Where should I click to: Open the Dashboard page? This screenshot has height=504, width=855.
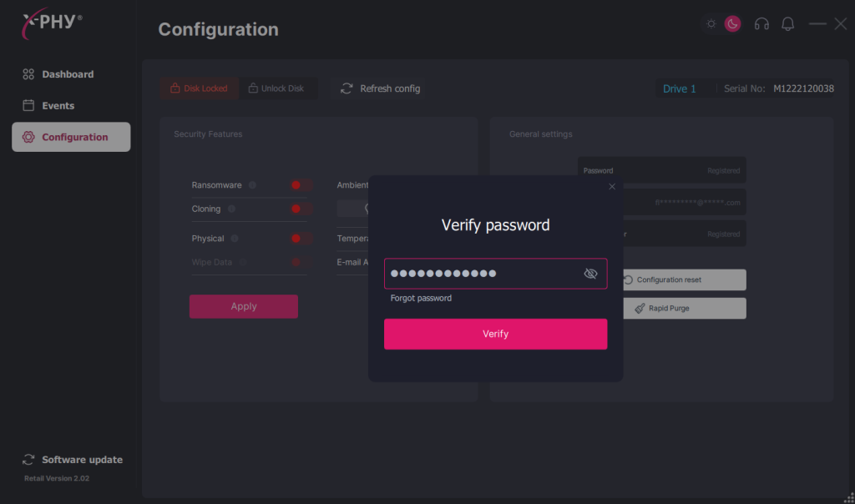pos(68,74)
